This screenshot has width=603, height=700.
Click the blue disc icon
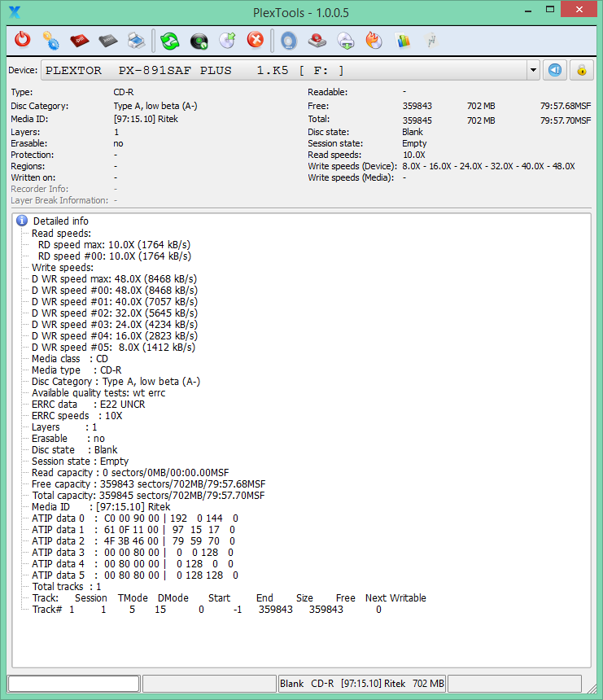(x=289, y=41)
